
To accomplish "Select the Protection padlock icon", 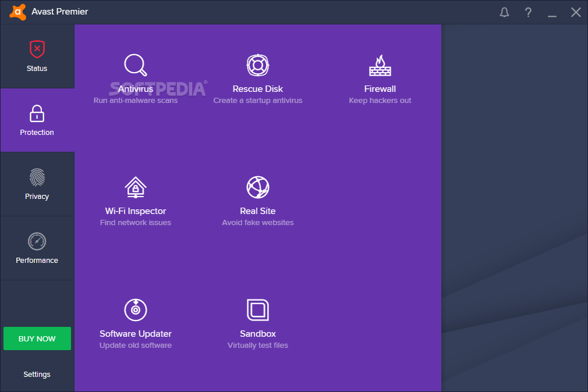I will [x=37, y=113].
